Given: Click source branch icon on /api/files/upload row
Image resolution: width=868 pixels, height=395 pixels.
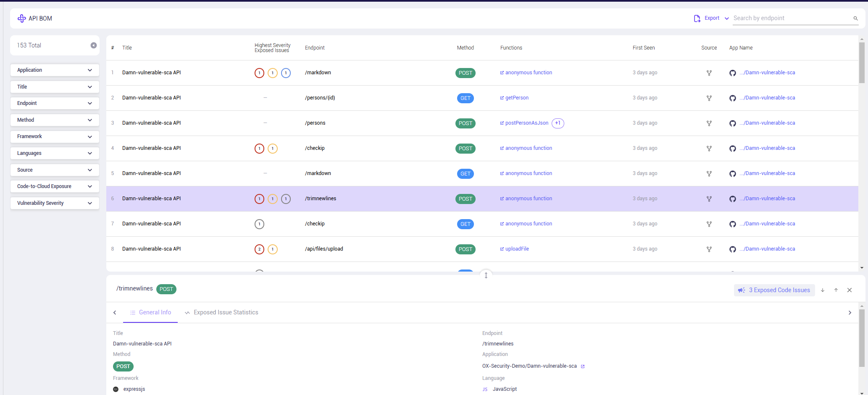Looking at the screenshot, I should (709, 249).
